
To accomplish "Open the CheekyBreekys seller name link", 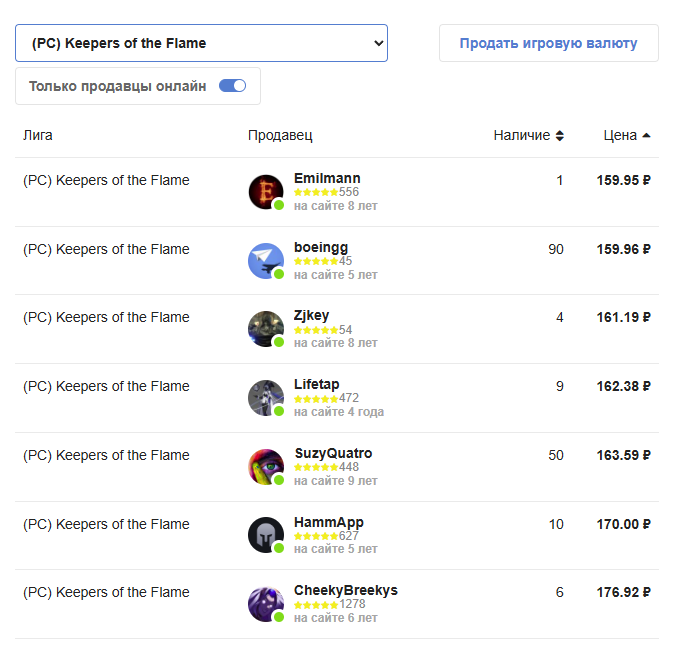I will pos(345,590).
